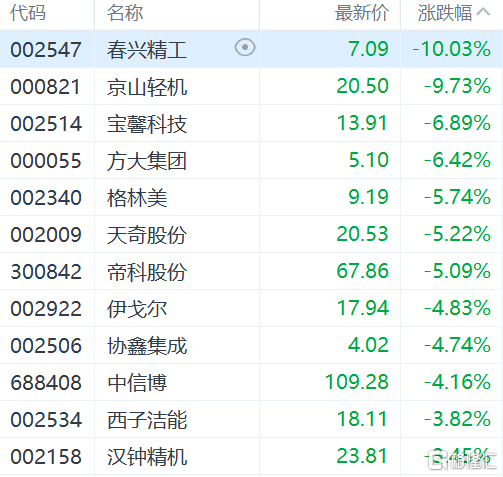The width and height of the screenshot is (503, 477).
Task: Click the radio target icon beside 春兴精工
Action: point(245,48)
